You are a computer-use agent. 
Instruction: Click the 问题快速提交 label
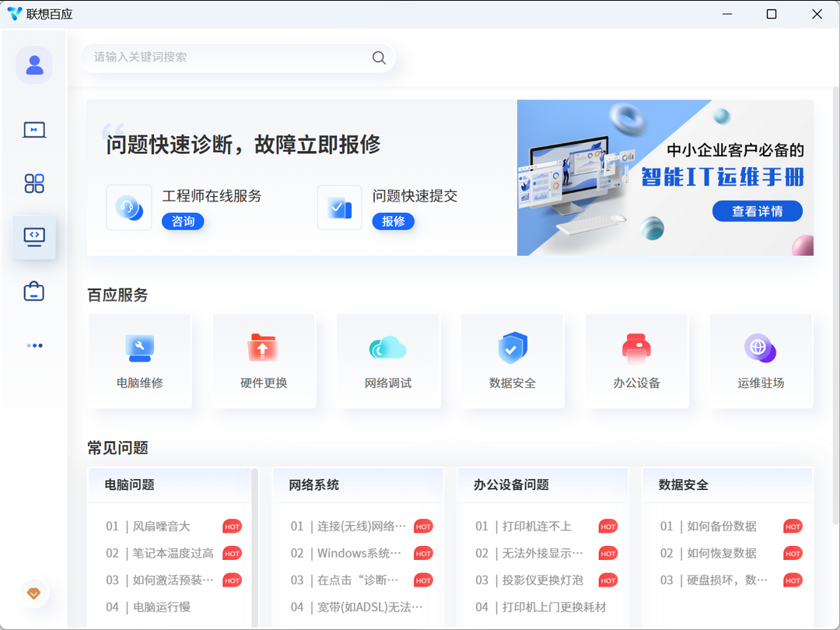click(415, 196)
